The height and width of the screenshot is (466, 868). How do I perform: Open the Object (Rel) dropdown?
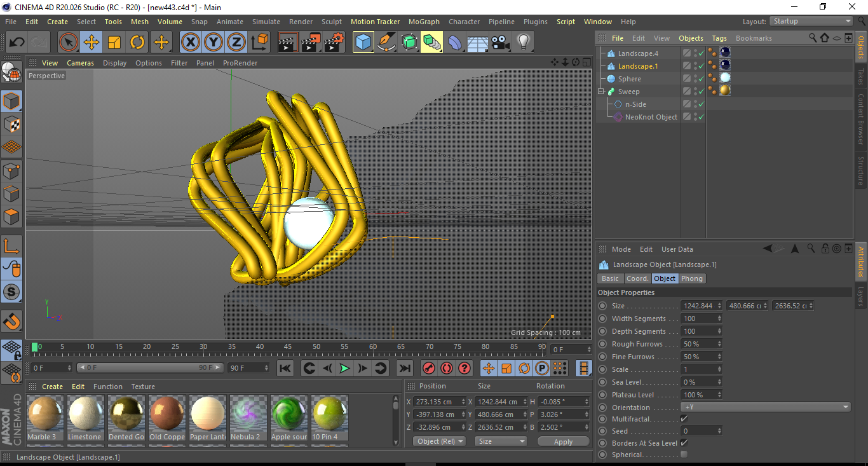click(439, 441)
